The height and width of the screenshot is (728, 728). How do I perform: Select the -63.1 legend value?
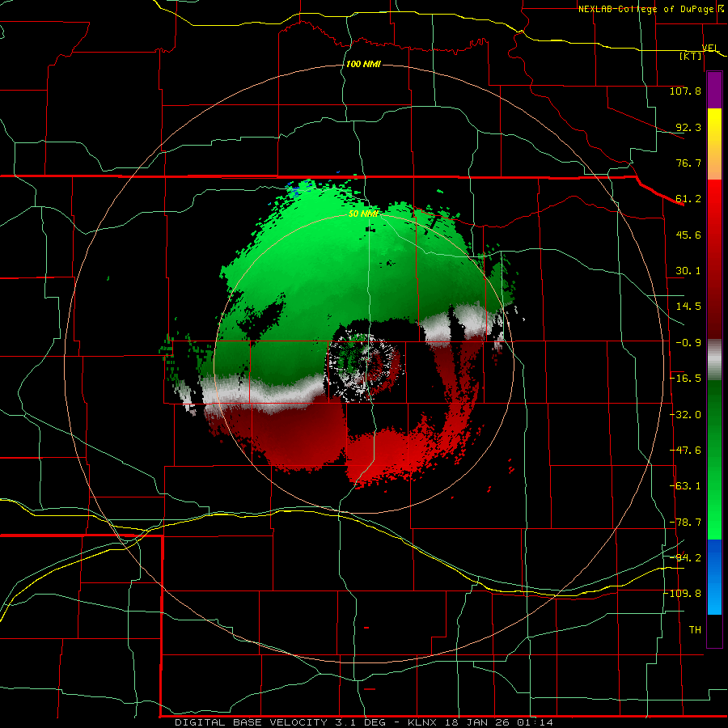(685, 486)
